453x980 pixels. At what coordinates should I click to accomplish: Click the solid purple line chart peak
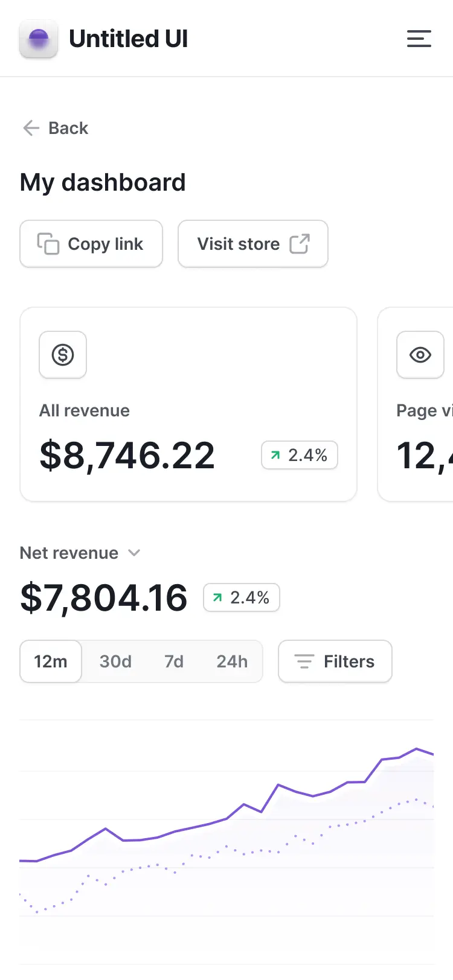[x=417, y=749]
